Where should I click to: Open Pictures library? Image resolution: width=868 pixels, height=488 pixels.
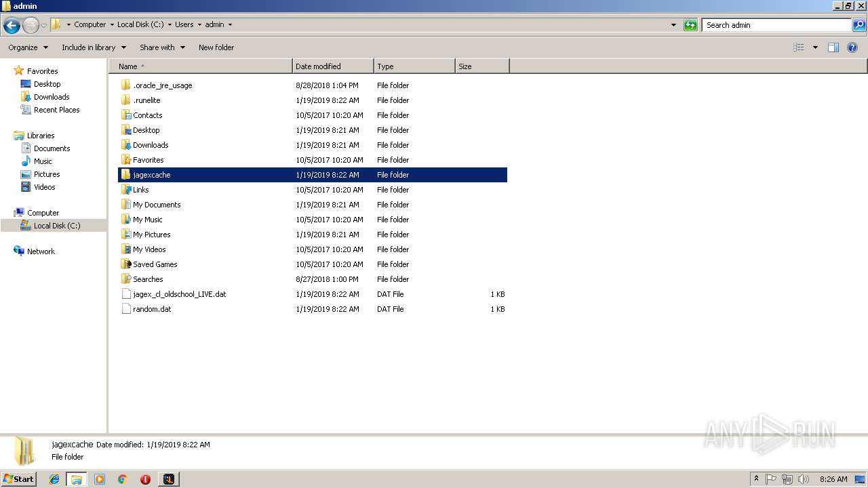tap(47, 174)
